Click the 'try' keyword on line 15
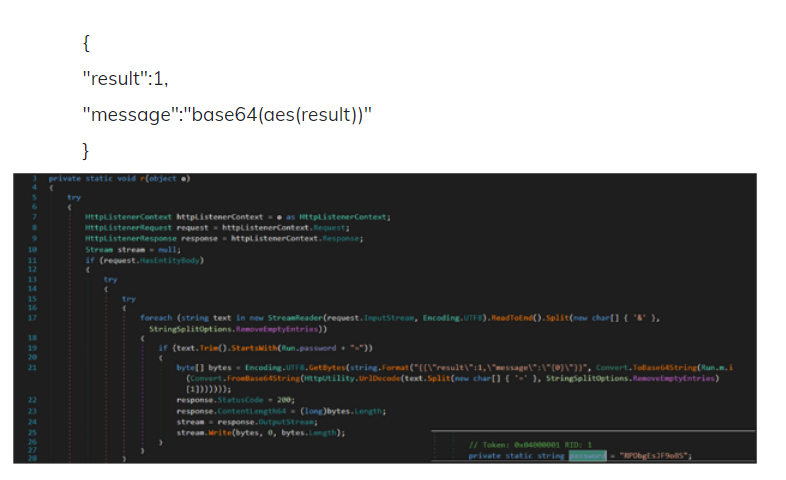The image size is (786, 480). click(x=129, y=299)
